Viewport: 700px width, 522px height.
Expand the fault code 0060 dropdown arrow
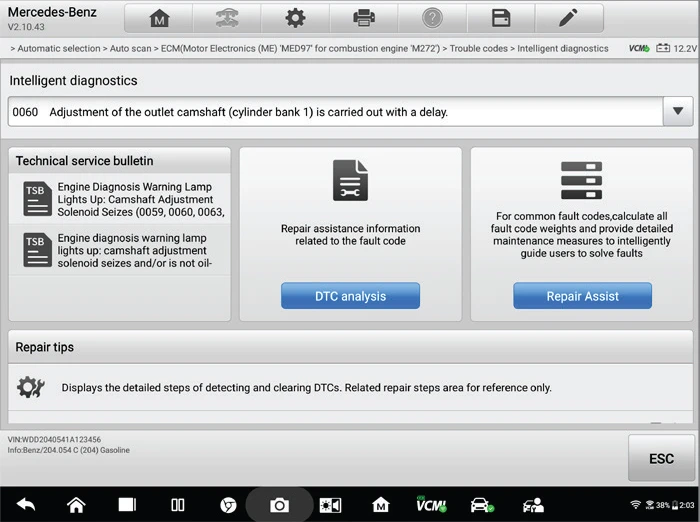click(x=678, y=111)
